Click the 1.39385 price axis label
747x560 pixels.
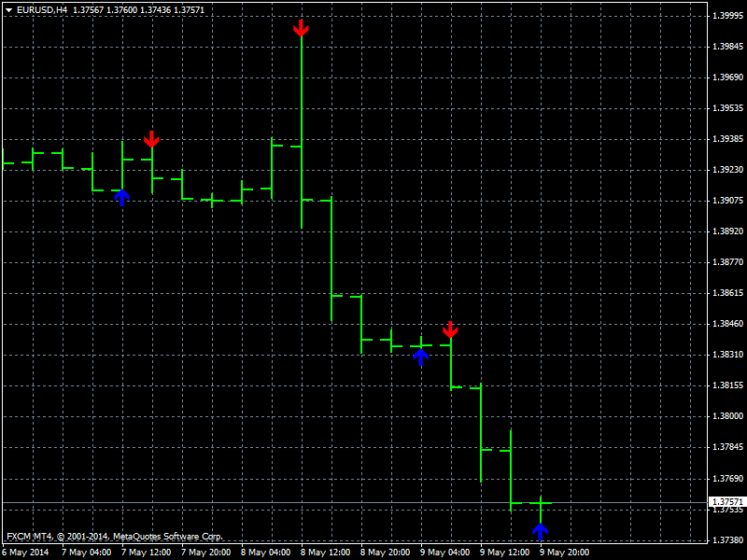727,139
